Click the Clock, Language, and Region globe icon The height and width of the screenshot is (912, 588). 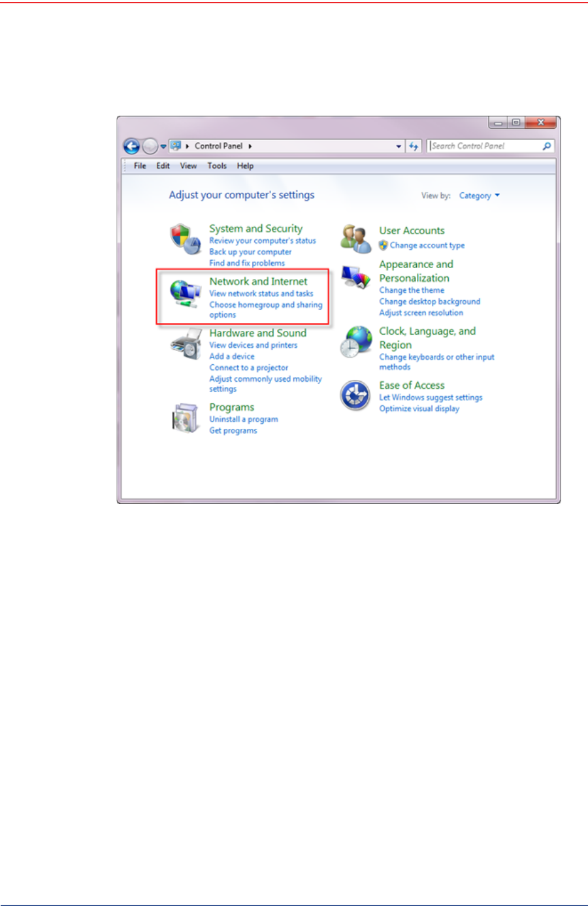click(355, 342)
